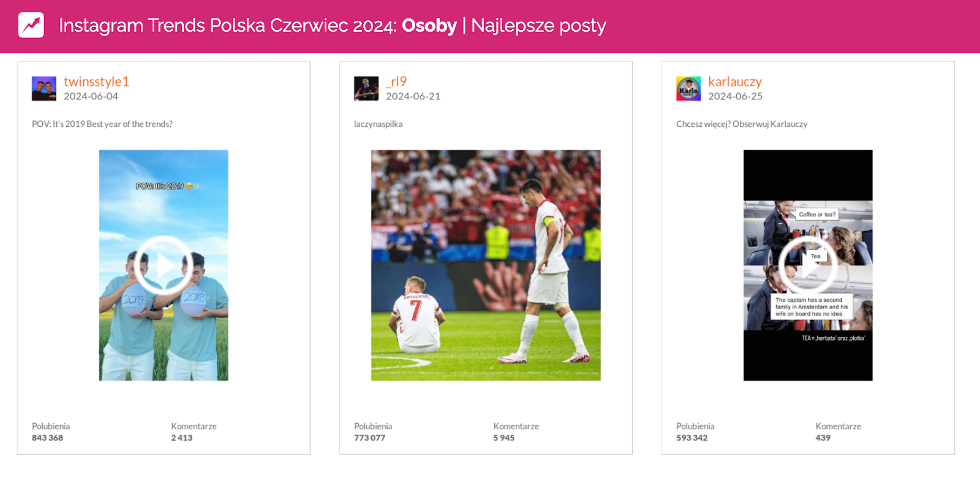Click the date 2024-06-25
Screen dimensions: 980x477
735,96
